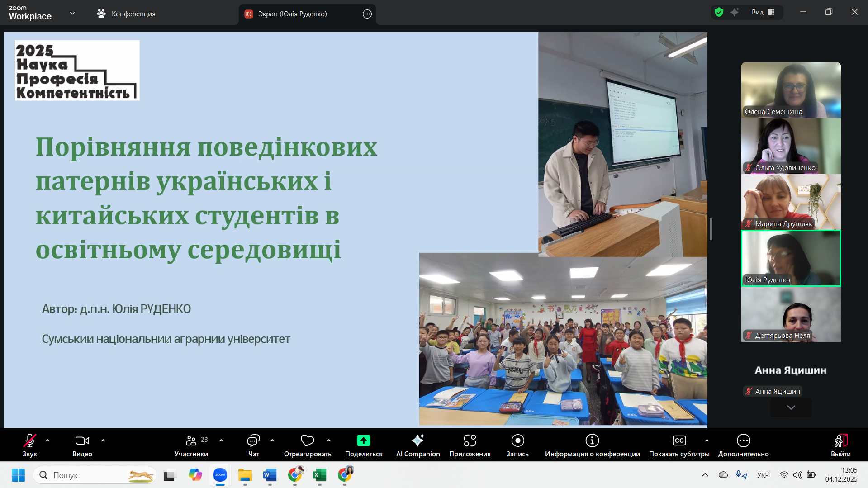Start video using the Видео icon

point(82,445)
